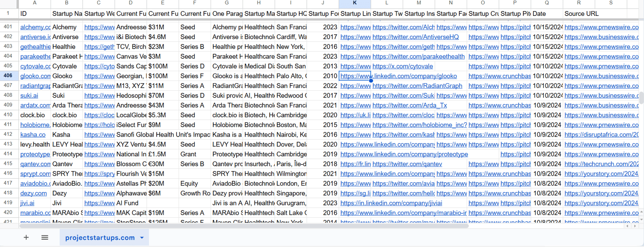Click the fill handle of the selected cell
This screenshot has width=644, height=247.
pyautogui.click(x=371, y=81)
